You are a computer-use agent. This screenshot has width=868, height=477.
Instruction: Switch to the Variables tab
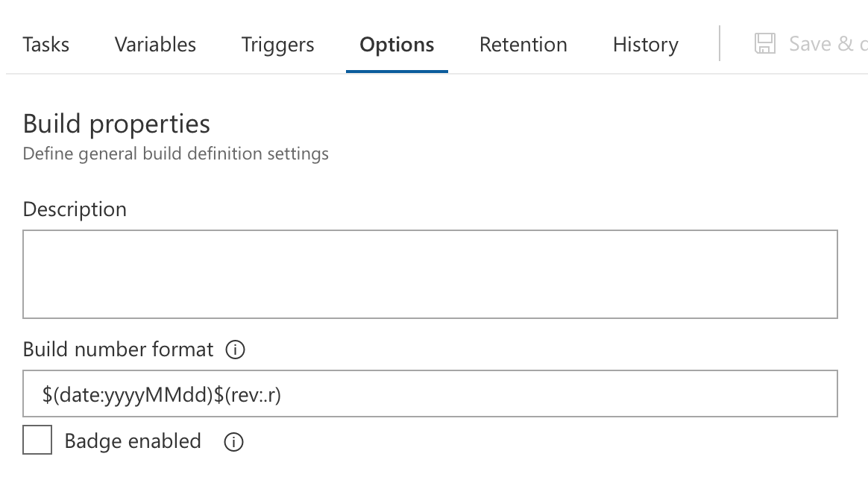tap(155, 45)
